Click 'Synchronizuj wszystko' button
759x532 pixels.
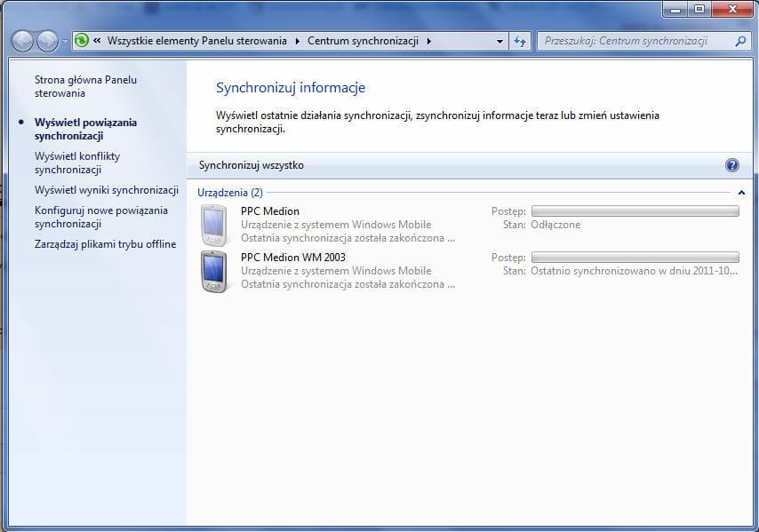[252, 165]
